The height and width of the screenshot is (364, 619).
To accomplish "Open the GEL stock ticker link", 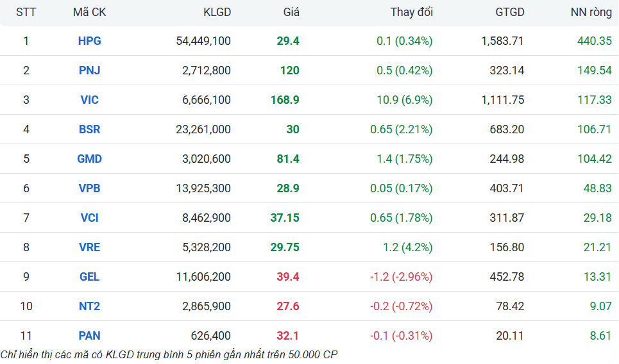I will point(89,277).
